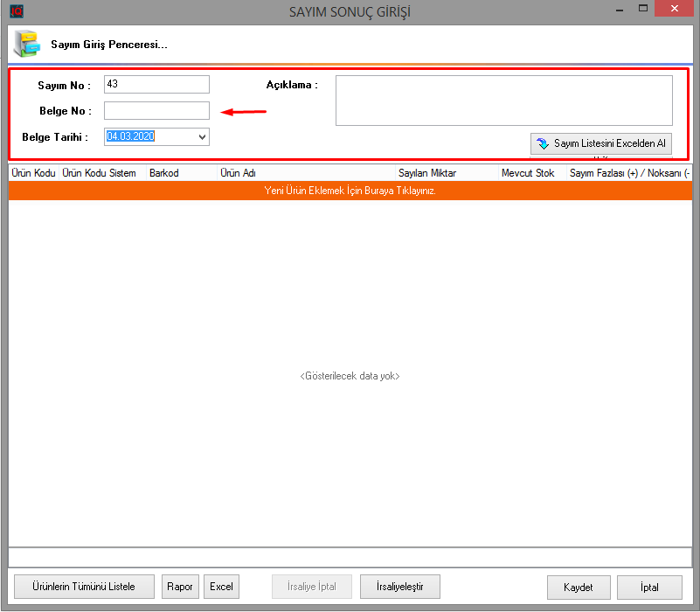Click the orange Yeni Ürün Eklemek row
The image size is (700, 612).
click(x=350, y=191)
